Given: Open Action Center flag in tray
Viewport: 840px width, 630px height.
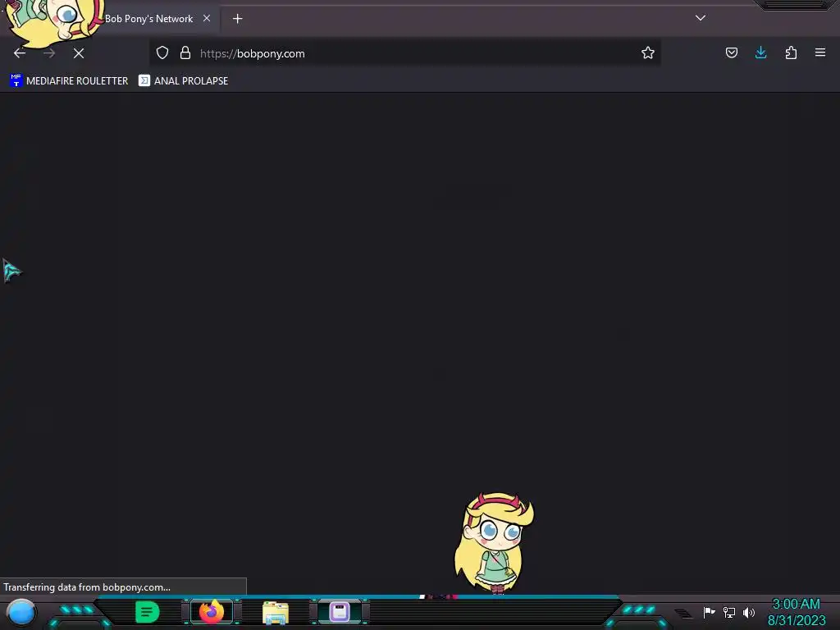Looking at the screenshot, I should point(709,612).
